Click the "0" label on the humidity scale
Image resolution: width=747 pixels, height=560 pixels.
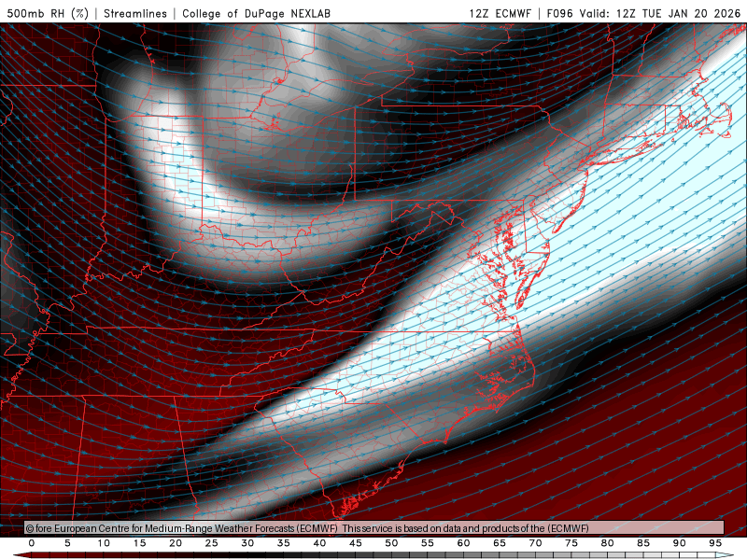[32, 543]
